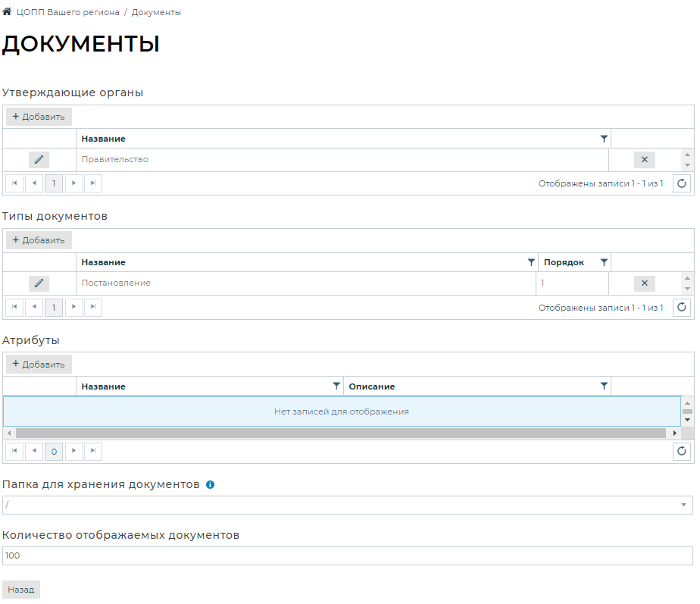Add a new attribute in Атрибуты
The image size is (700, 604).
[x=39, y=364]
